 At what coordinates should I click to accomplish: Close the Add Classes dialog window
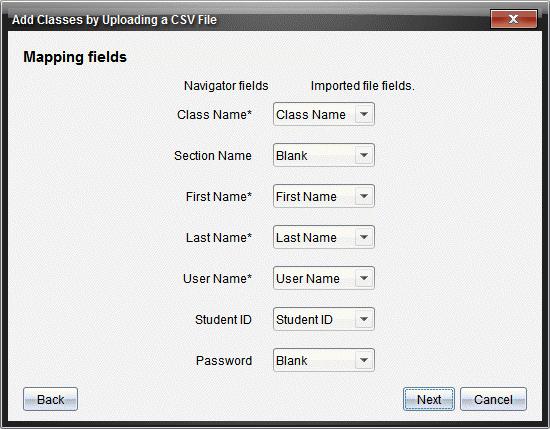[514, 19]
